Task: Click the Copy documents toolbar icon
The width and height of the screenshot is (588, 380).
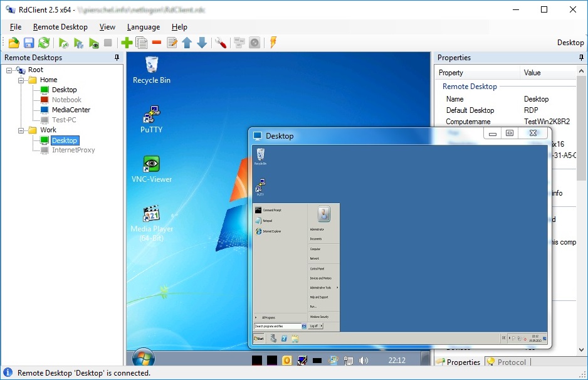Action: (142, 43)
